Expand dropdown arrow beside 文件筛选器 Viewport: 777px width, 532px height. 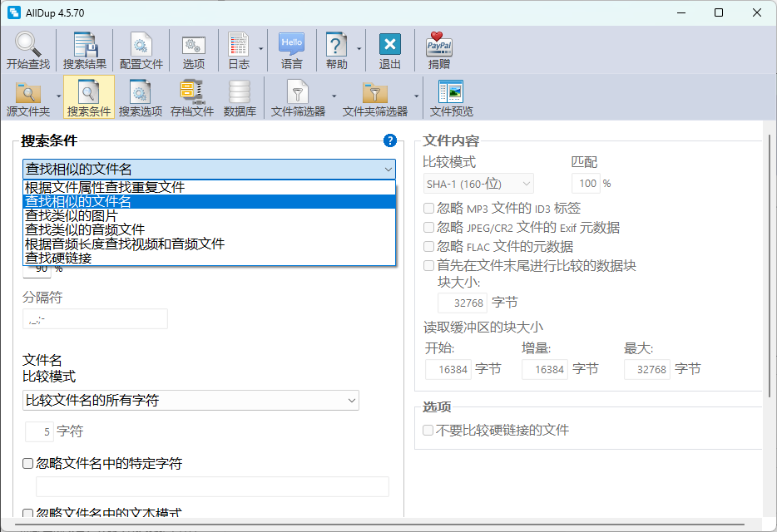(x=334, y=96)
